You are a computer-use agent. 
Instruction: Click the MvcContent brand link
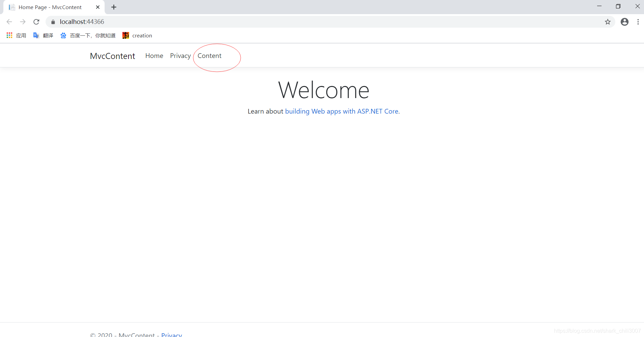(112, 56)
